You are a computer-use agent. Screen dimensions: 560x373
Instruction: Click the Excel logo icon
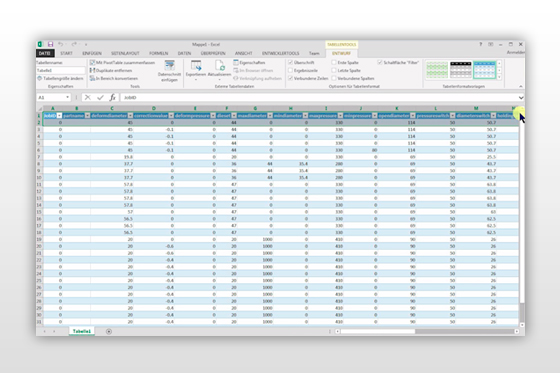pyautogui.click(x=40, y=44)
